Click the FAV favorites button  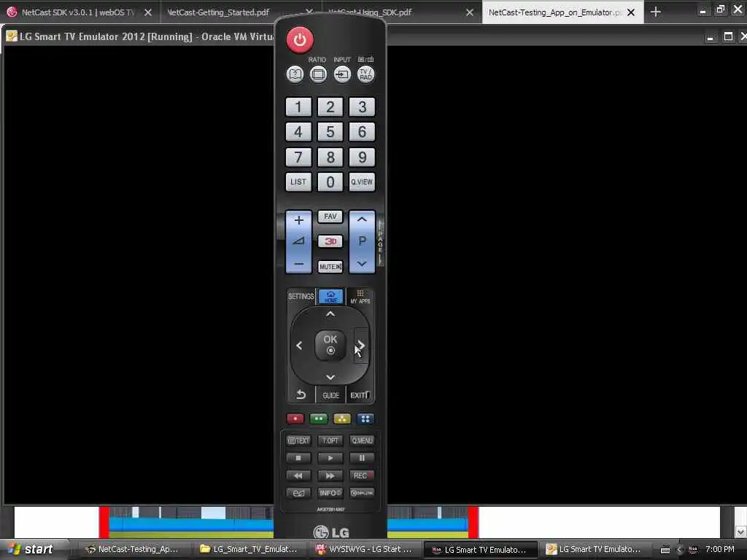click(x=330, y=217)
